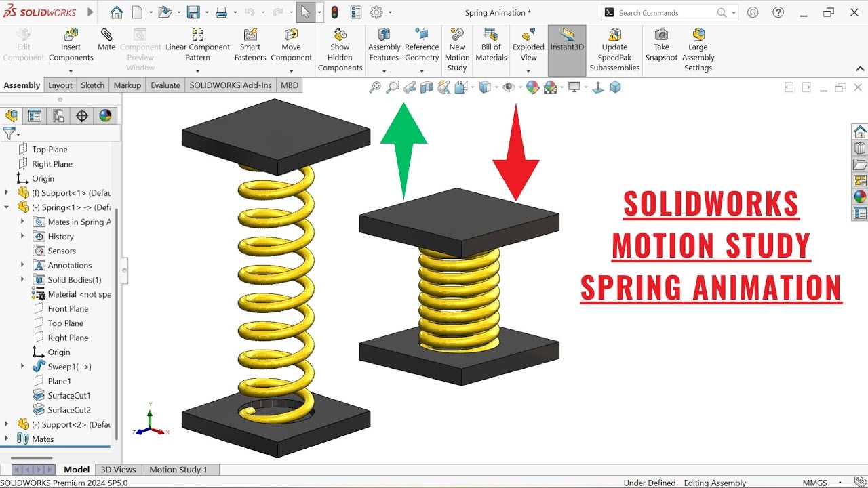Open File Explorer folder icon in task pane

pyautogui.click(x=860, y=165)
